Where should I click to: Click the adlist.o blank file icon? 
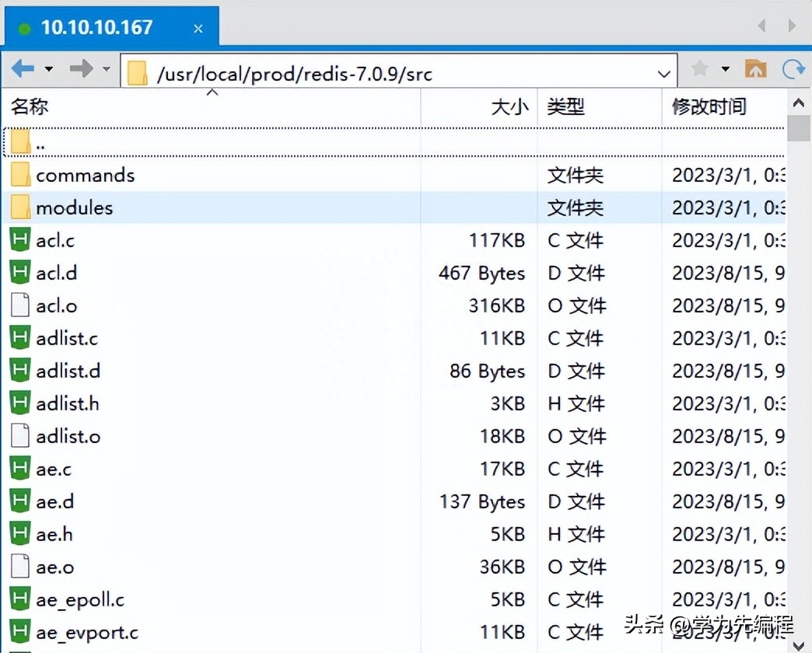pos(20,435)
